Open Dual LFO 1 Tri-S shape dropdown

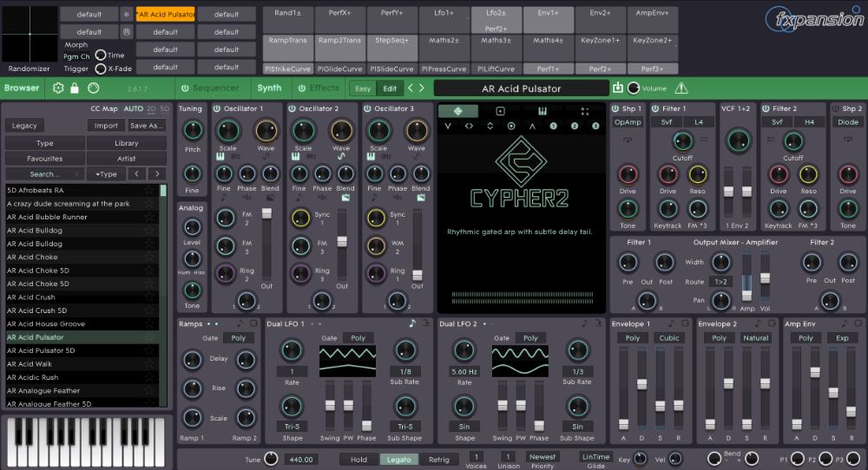click(x=292, y=427)
